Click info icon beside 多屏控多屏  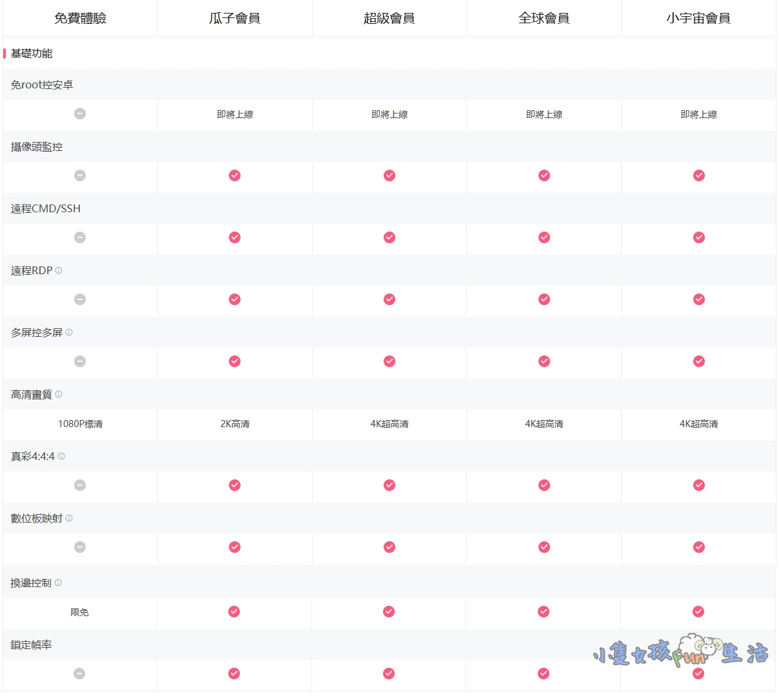(x=69, y=333)
